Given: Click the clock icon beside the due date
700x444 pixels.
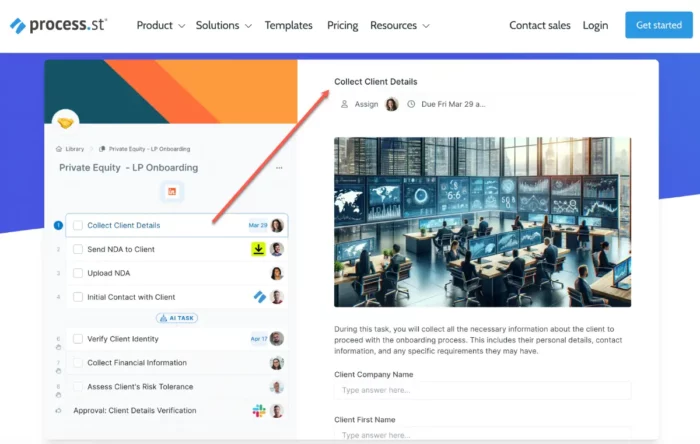Looking at the screenshot, I should 412,104.
